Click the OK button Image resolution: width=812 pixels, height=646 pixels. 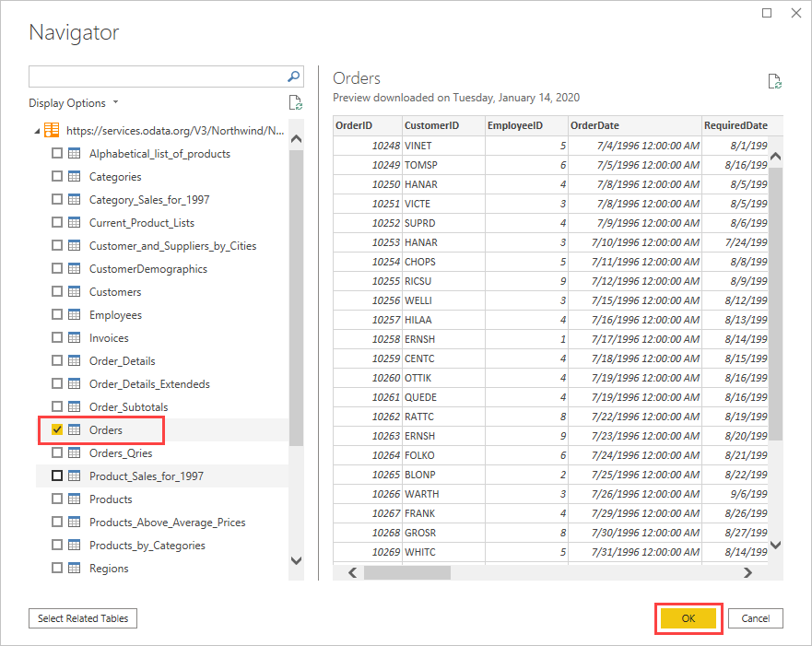(x=688, y=618)
